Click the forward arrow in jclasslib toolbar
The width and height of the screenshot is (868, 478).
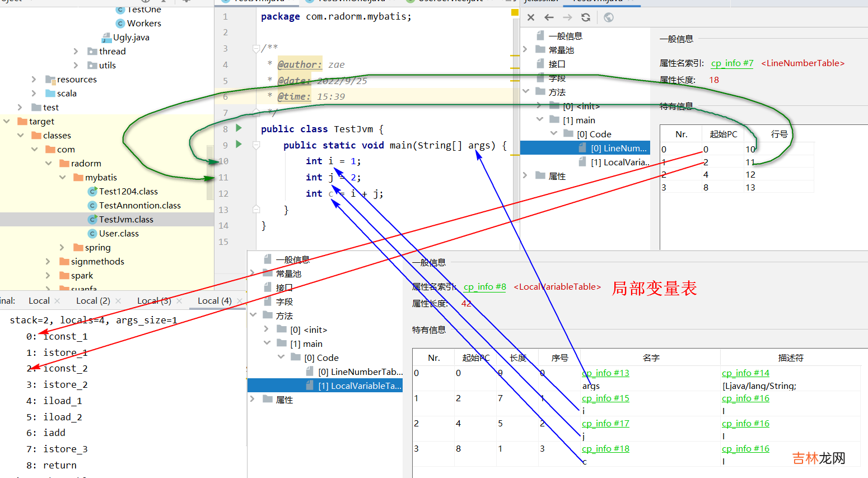click(x=567, y=17)
